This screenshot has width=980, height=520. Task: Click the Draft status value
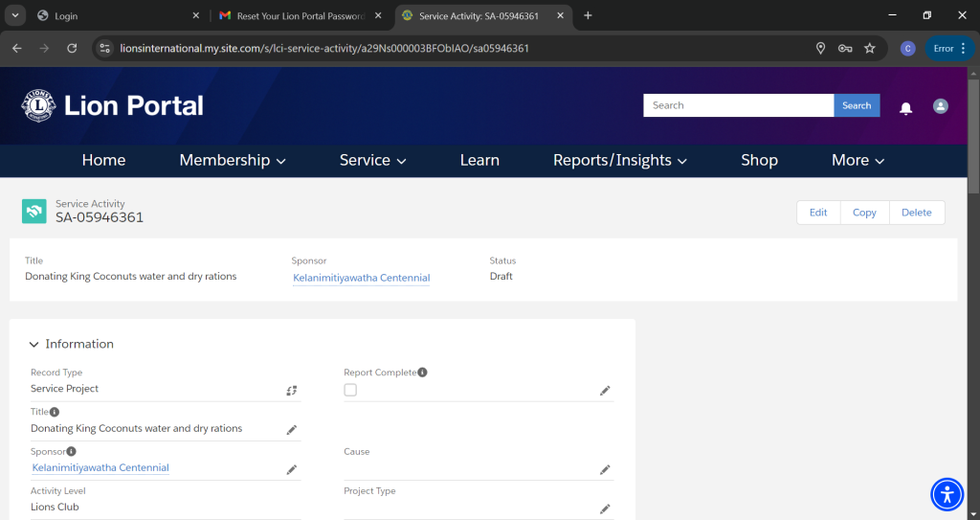501,276
